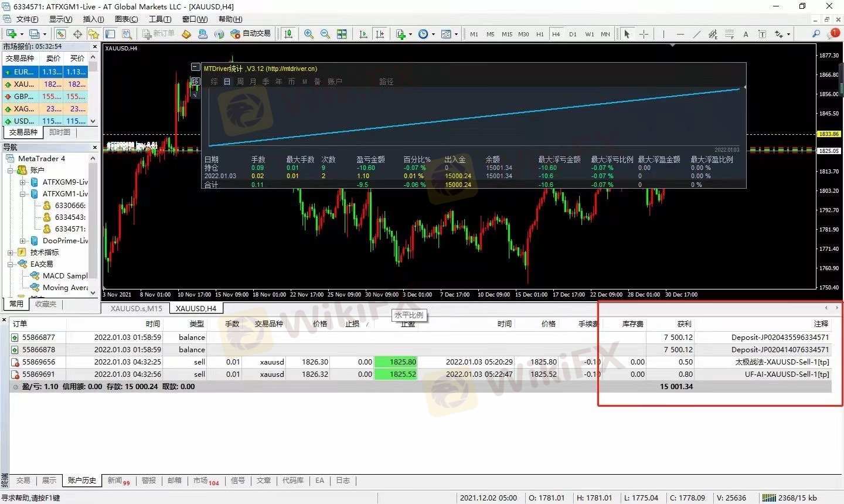Switch to the XAUUSD.s,M15 chart tab
The image size is (844, 504).
(136, 308)
